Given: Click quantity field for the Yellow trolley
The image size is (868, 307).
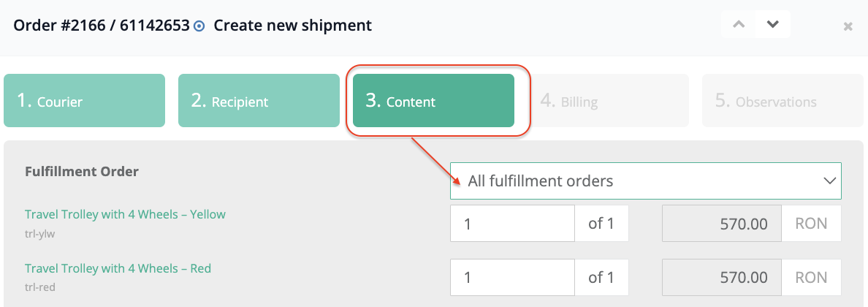Looking at the screenshot, I should tap(512, 224).
